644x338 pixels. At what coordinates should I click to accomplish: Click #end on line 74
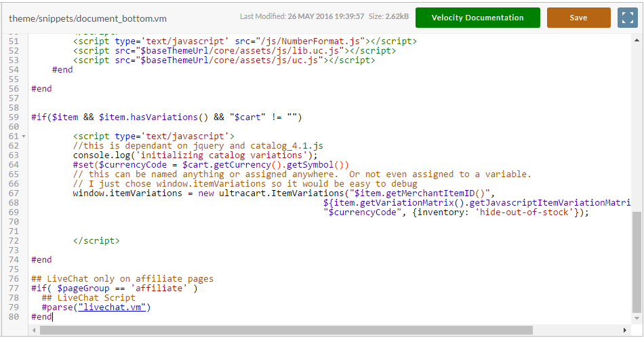41,259
